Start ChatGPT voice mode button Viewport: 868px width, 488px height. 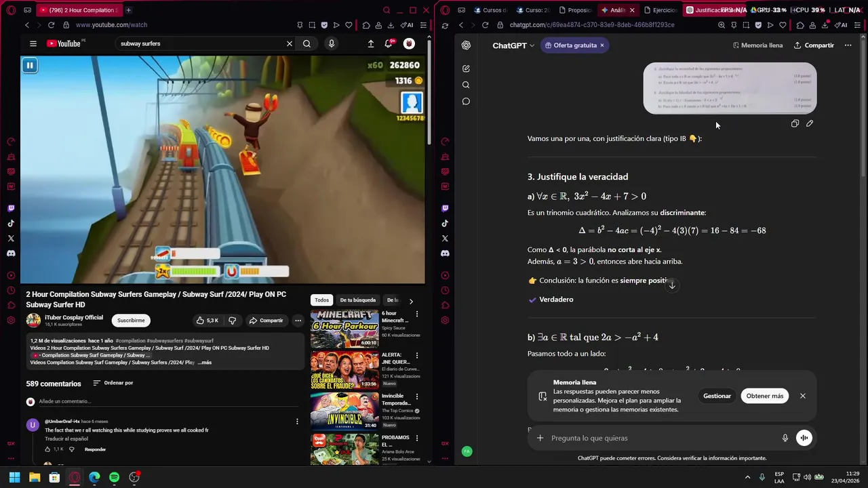coord(804,438)
